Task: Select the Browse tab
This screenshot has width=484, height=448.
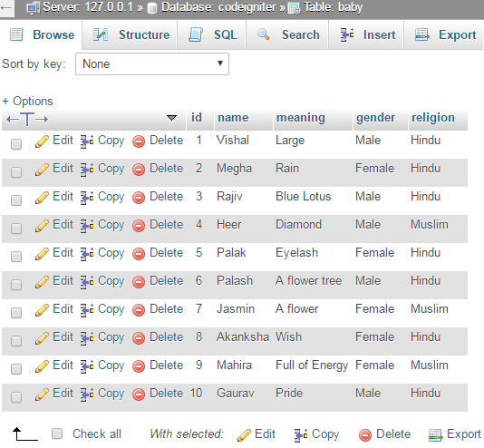Action: (x=41, y=34)
